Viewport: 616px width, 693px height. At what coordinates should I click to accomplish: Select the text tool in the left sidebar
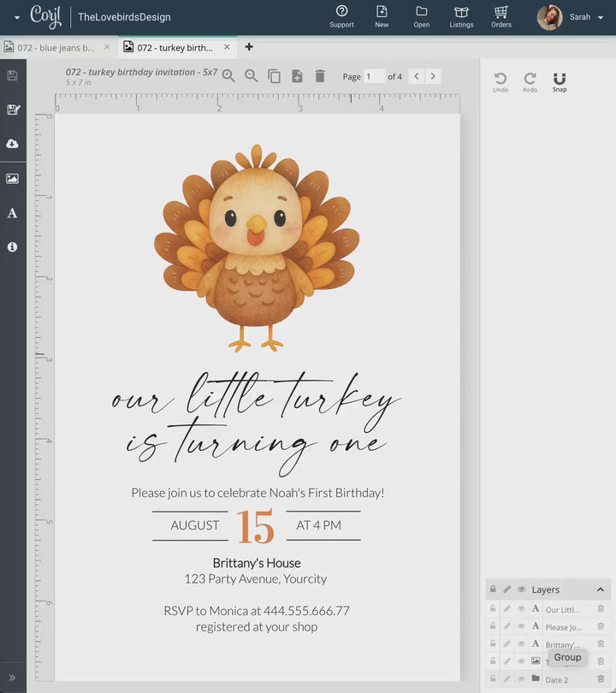pos(12,213)
